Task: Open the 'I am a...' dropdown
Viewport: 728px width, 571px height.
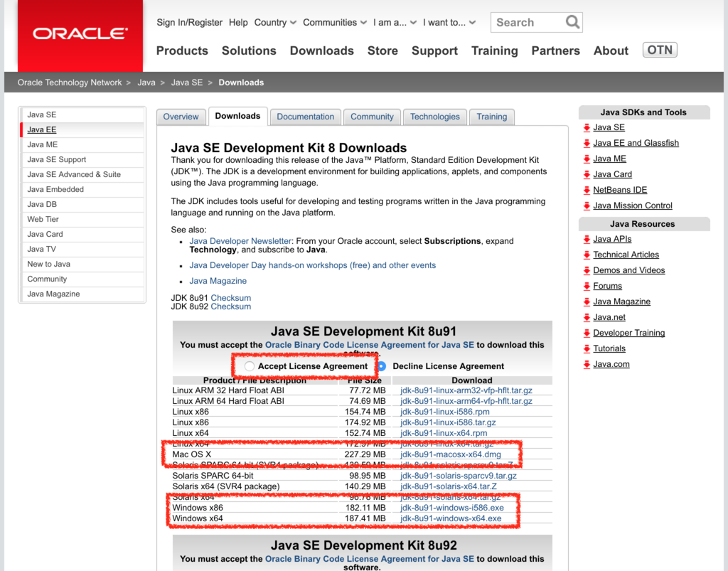Action: click(x=395, y=22)
